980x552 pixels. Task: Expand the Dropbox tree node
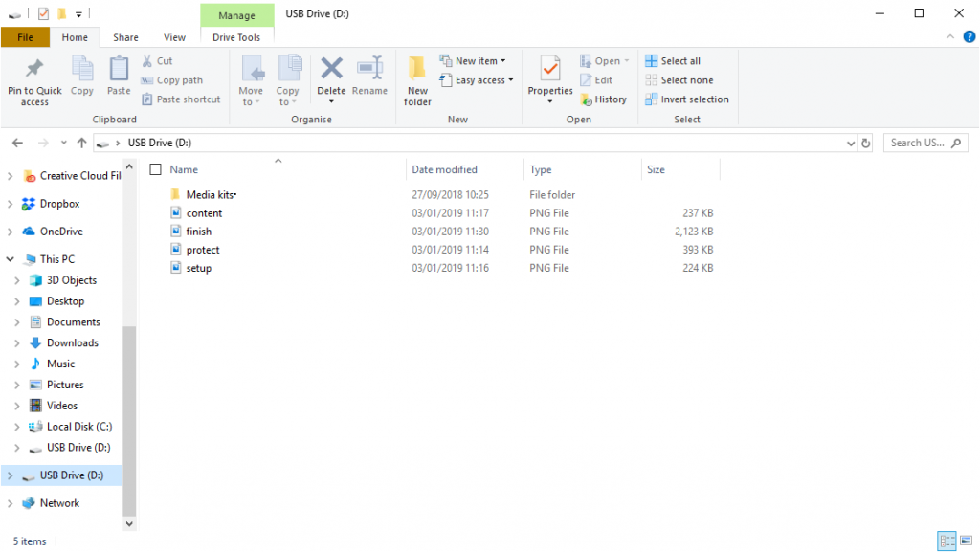(x=10, y=204)
